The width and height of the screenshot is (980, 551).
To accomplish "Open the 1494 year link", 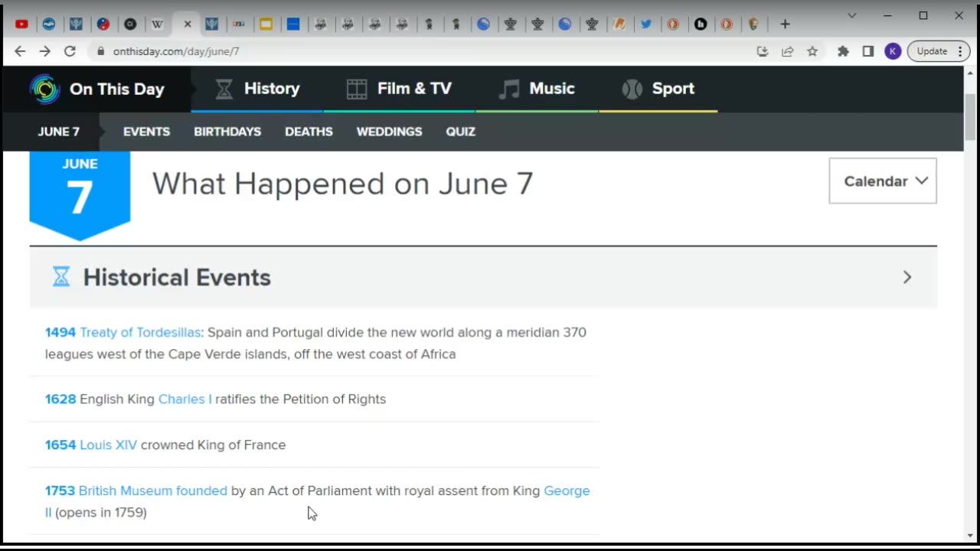I will 60,332.
